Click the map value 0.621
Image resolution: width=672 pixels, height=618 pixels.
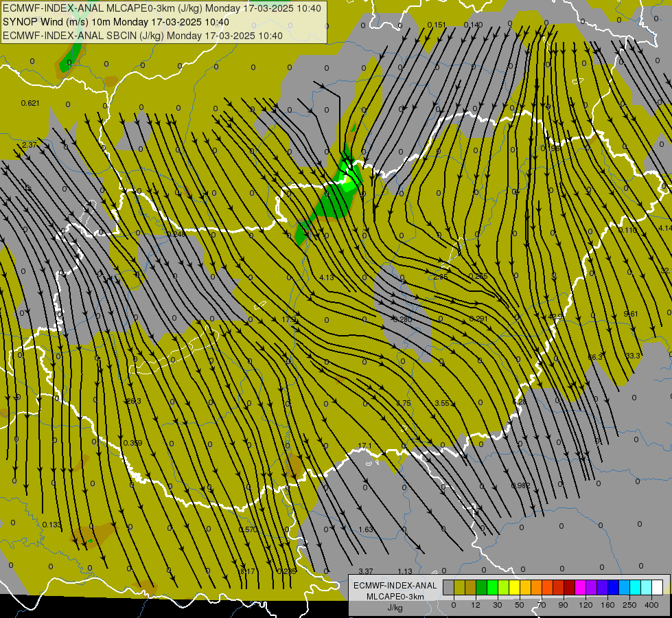pos(30,103)
